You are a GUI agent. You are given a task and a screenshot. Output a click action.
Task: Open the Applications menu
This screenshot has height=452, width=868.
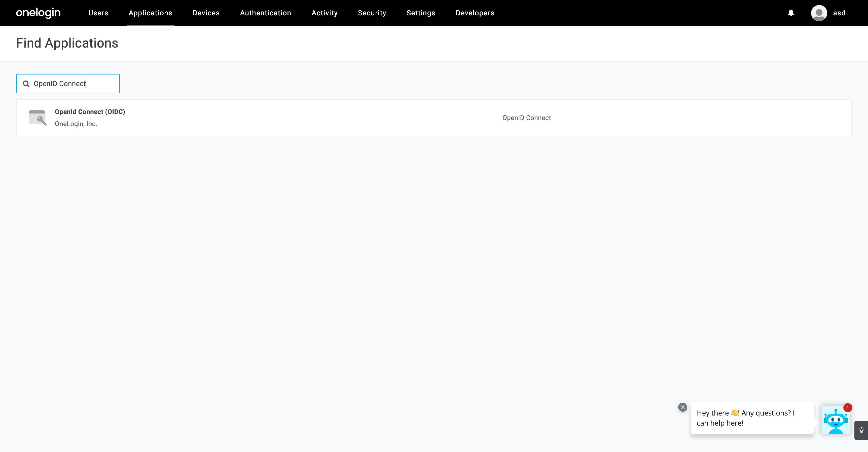[150, 13]
